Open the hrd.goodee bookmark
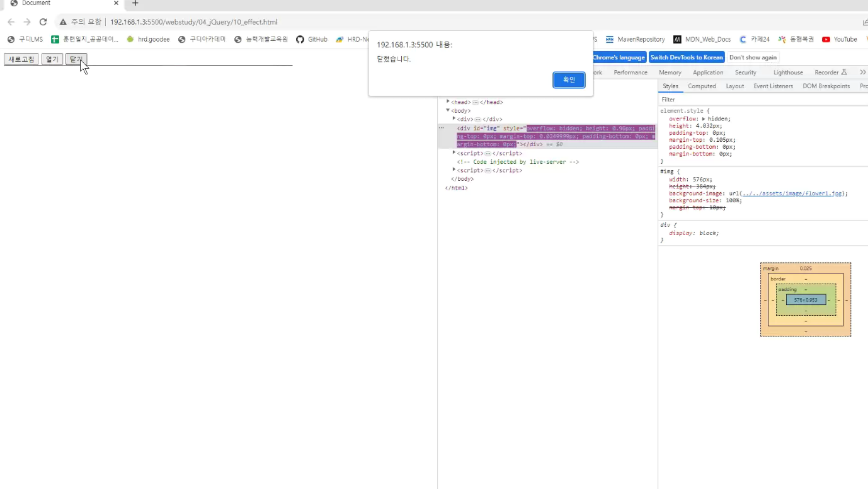 tap(148, 39)
